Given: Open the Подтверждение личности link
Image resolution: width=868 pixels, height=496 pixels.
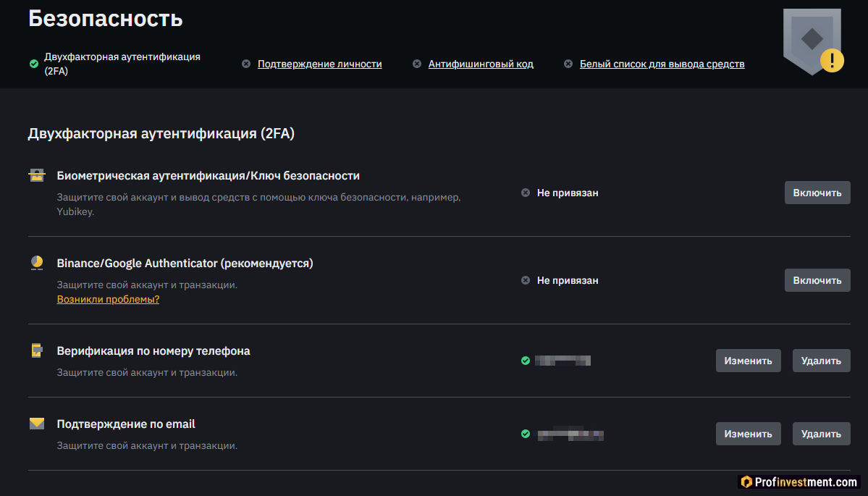Looking at the screenshot, I should point(319,64).
